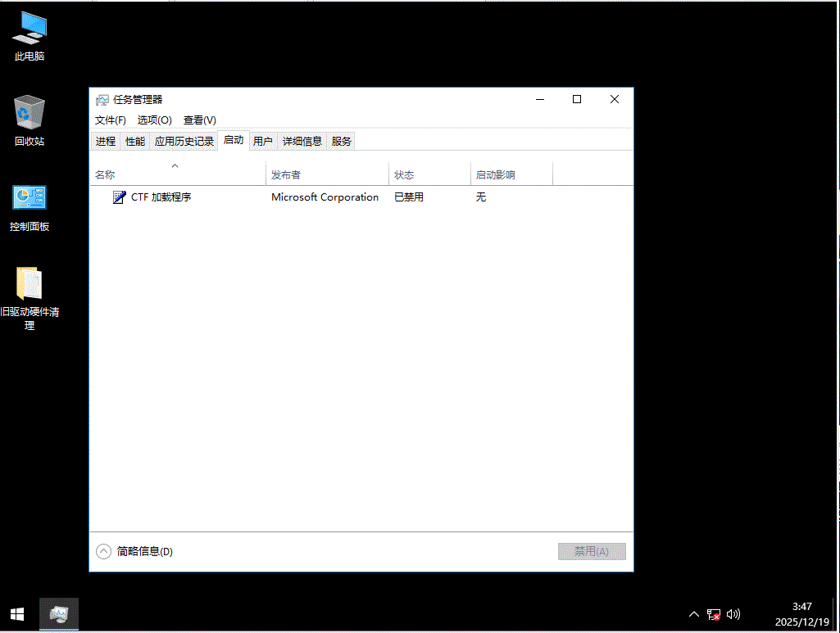Click the Task Manager taskbar icon
Image resolution: width=840 pixels, height=633 pixels.
coord(58,613)
